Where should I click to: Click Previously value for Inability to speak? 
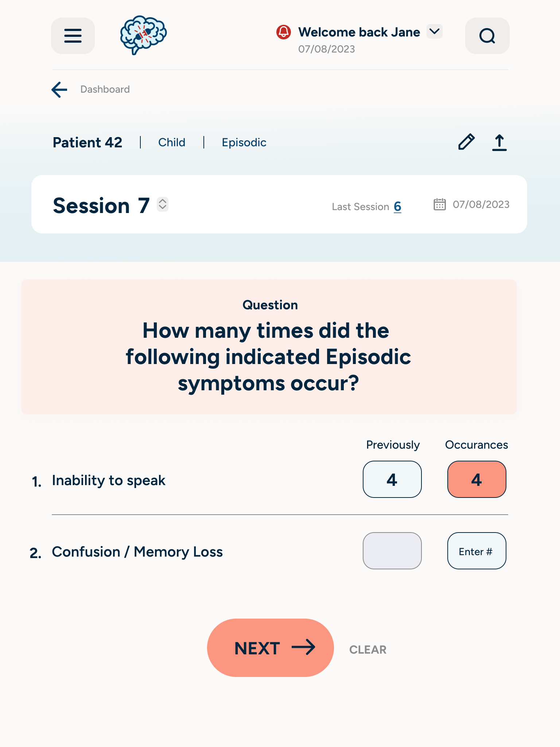tap(392, 479)
